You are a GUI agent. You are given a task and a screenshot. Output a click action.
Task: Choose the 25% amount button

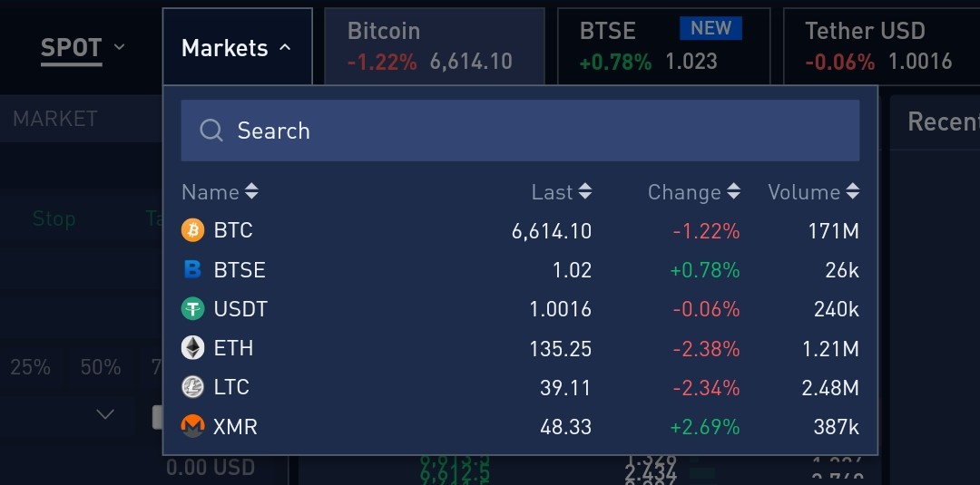tap(31, 367)
